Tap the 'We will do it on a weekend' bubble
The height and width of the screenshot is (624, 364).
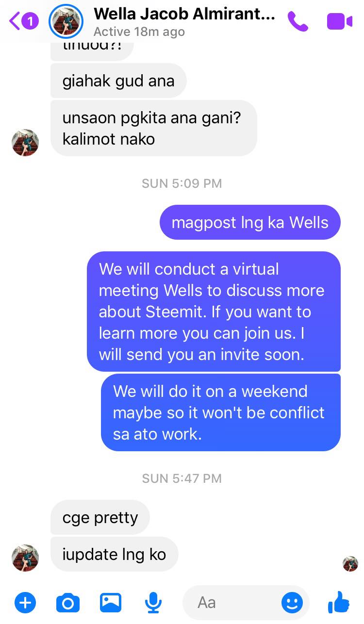tap(221, 412)
